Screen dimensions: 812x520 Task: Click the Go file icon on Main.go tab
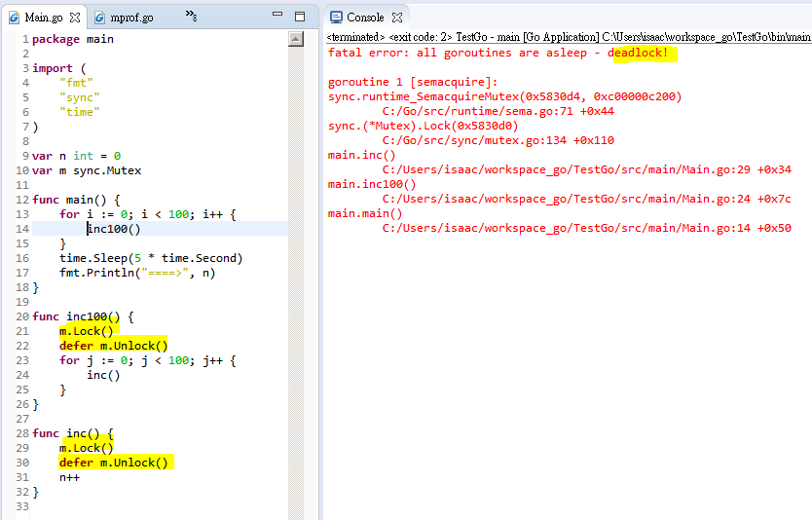(x=16, y=18)
